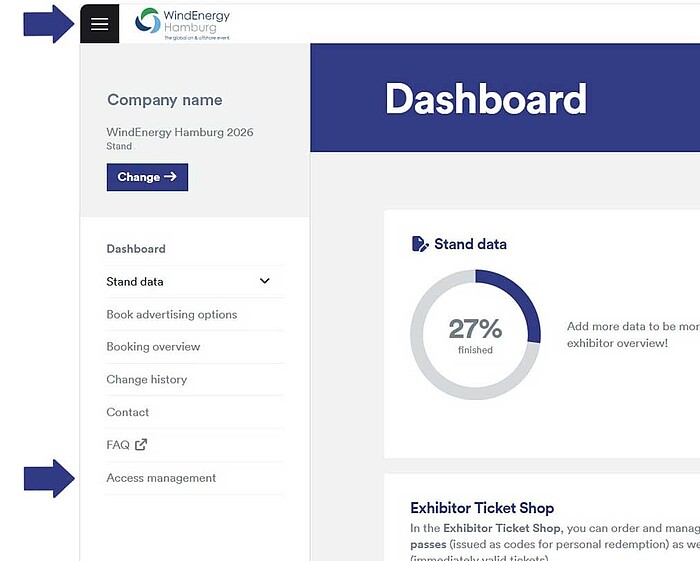Viewport: 700px width, 561px height.
Task: Open Access management
Action: pyautogui.click(x=161, y=478)
